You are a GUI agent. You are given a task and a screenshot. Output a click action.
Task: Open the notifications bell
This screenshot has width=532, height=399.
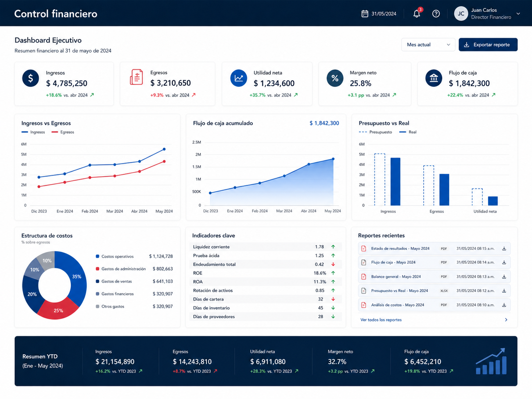(417, 14)
